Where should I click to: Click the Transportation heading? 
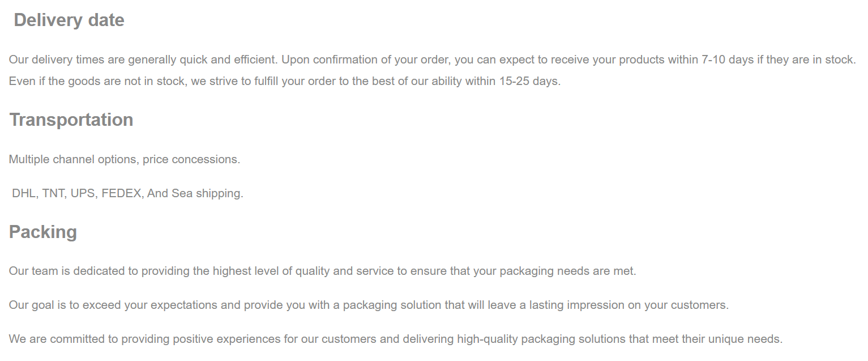pos(71,120)
